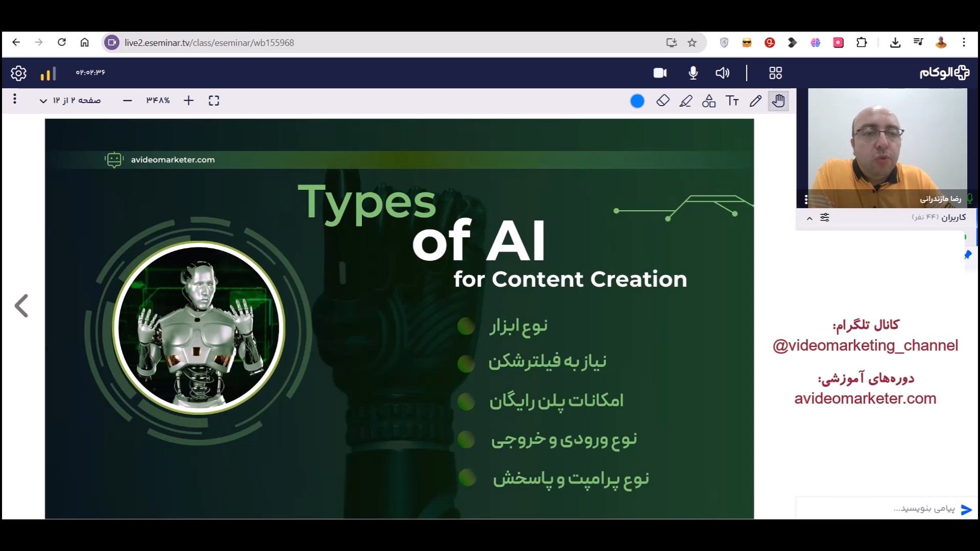Open the grid layout view
Image resolution: width=980 pixels, height=551 pixels.
coord(775,73)
